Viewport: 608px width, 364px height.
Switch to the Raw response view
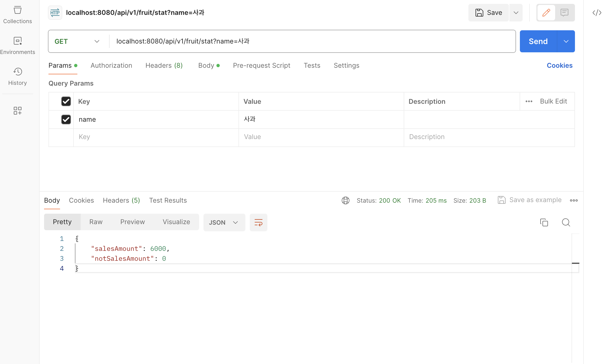pos(96,222)
